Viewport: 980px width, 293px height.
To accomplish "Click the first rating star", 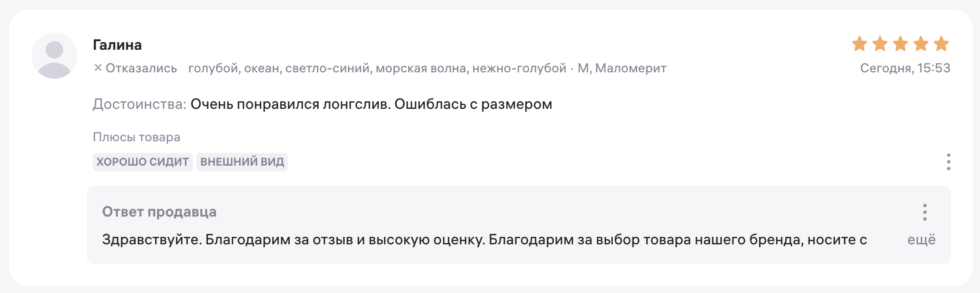I will coord(860,44).
